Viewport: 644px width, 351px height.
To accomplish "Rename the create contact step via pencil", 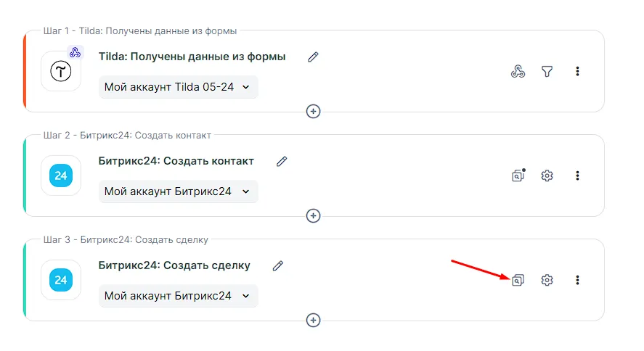I will click(282, 161).
